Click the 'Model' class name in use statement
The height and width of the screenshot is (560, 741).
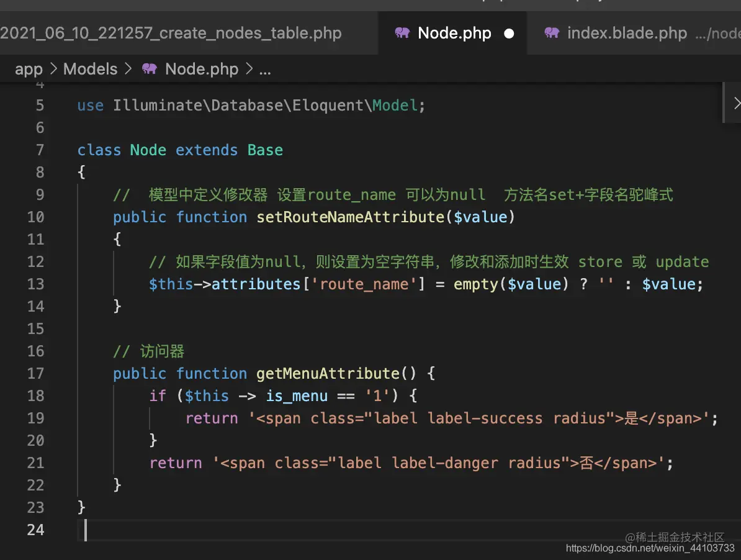click(395, 106)
